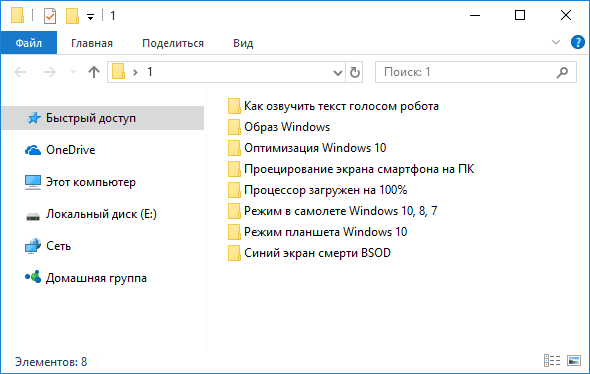Click the Домашняя группа icon

pos(33,277)
